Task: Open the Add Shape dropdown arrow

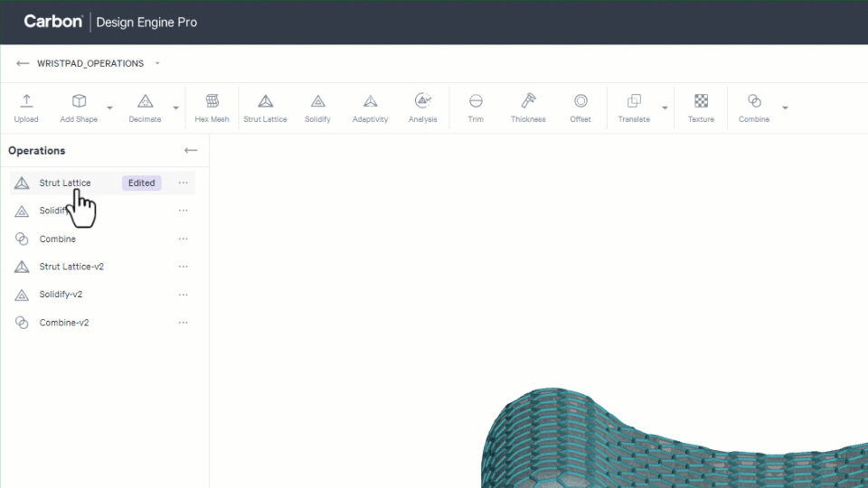Action: click(x=109, y=108)
